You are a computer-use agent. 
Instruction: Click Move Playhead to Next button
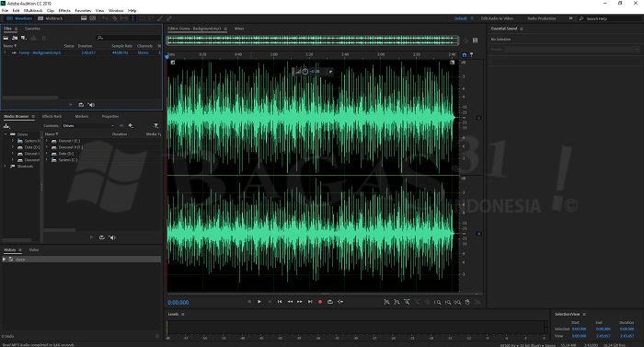click(310, 302)
